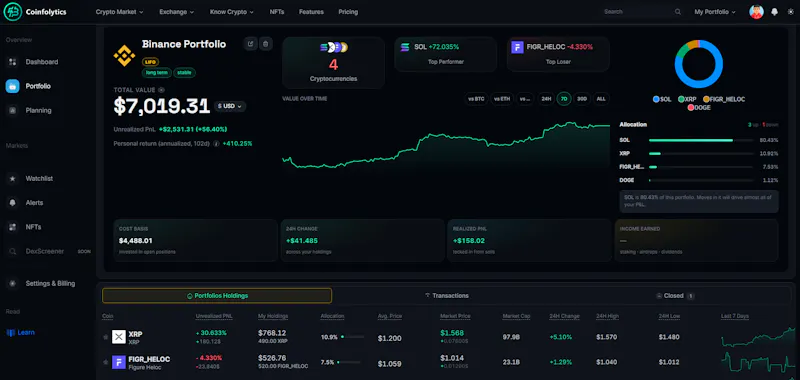
Task: Click the SOL blue legend swatch
Action: [656, 99]
